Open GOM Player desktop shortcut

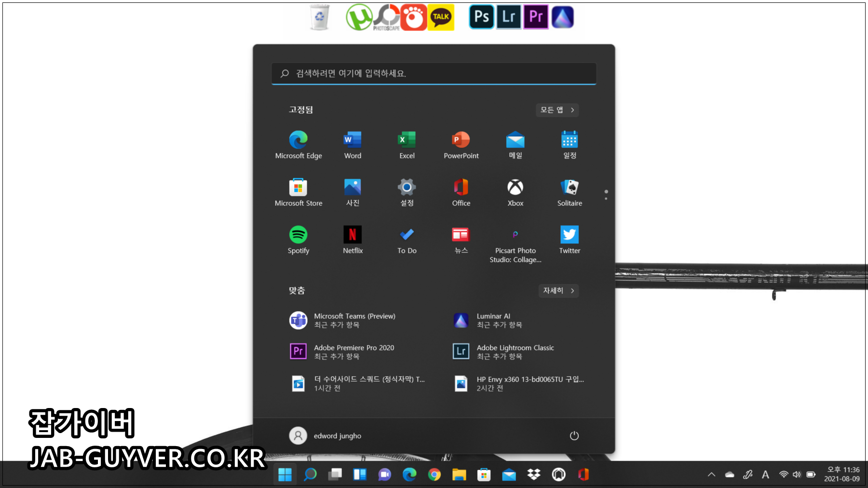point(414,17)
